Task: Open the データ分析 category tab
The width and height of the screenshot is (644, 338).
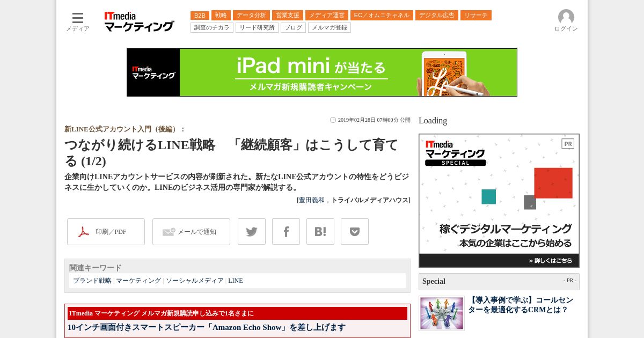Action: coord(251,16)
